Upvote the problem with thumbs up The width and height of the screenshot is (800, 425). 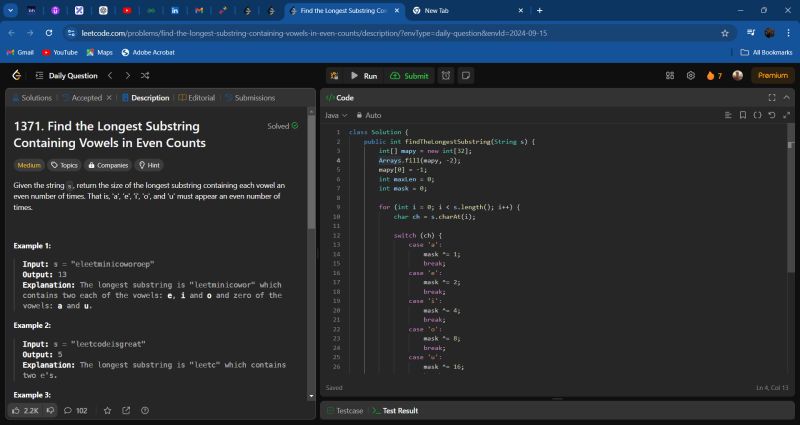click(x=17, y=410)
